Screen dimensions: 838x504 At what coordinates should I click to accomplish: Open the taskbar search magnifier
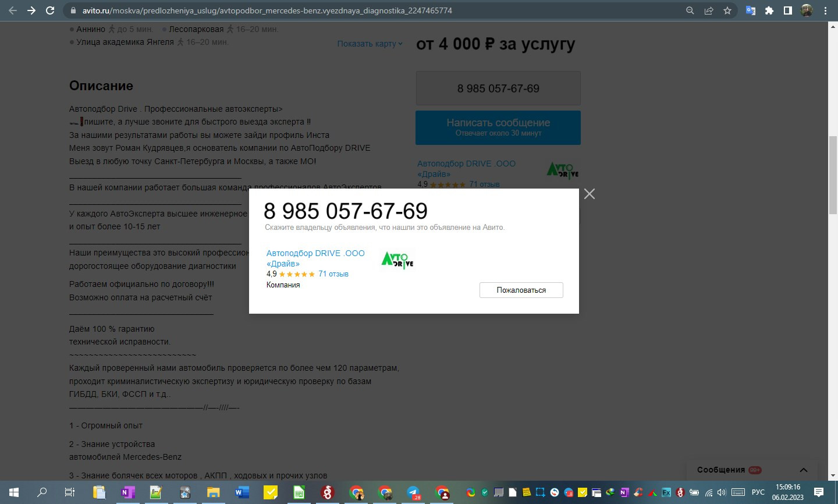click(x=42, y=492)
